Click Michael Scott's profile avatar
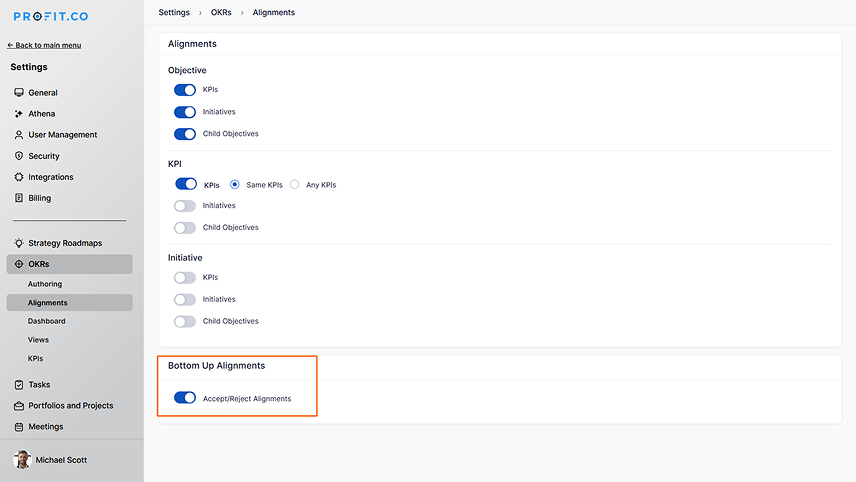 point(22,460)
